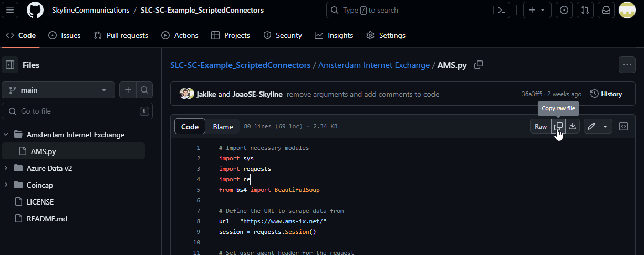Screen dimensions: 644x255
Task: Switch to the Insights tab
Action: [334, 35]
